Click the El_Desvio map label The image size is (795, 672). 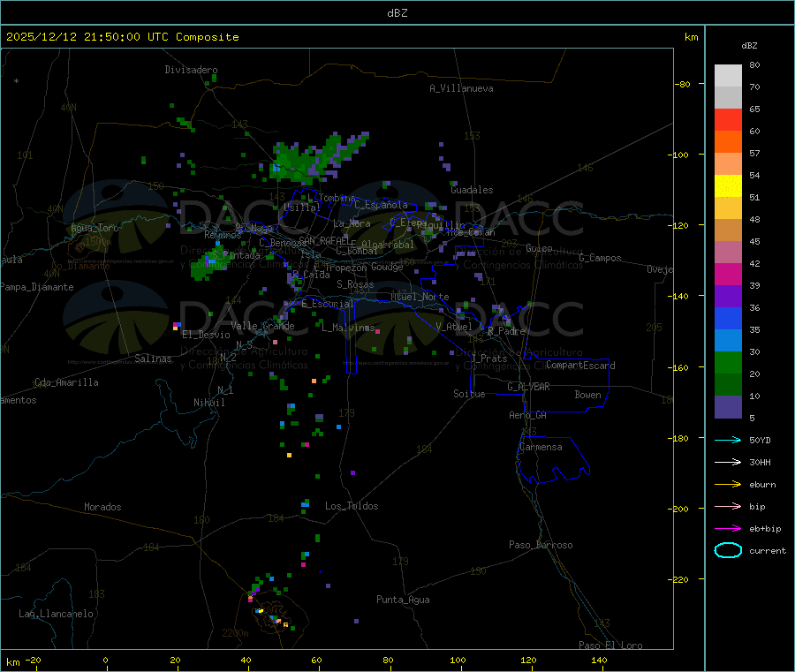click(206, 335)
